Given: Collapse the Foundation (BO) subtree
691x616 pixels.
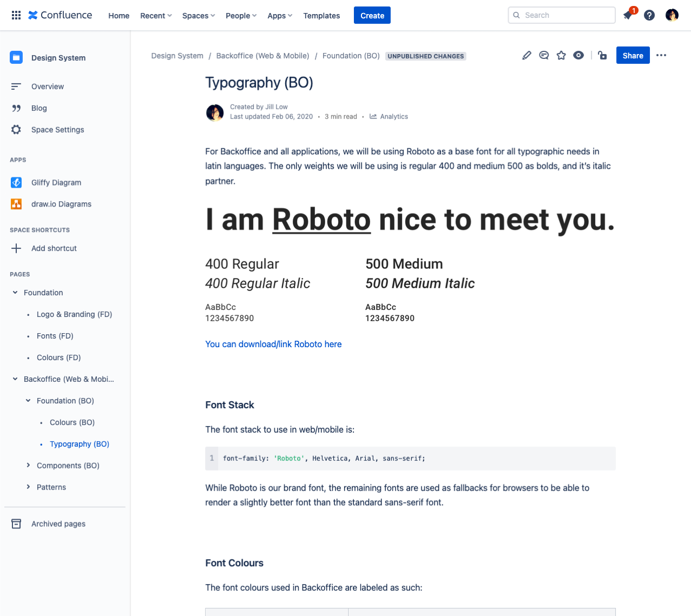Looking at the screenshot, I should tap(28, 401).
